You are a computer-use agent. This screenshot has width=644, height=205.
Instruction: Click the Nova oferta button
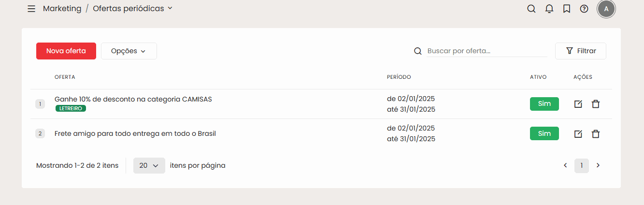pyautogui.click(x=66, y=51)
